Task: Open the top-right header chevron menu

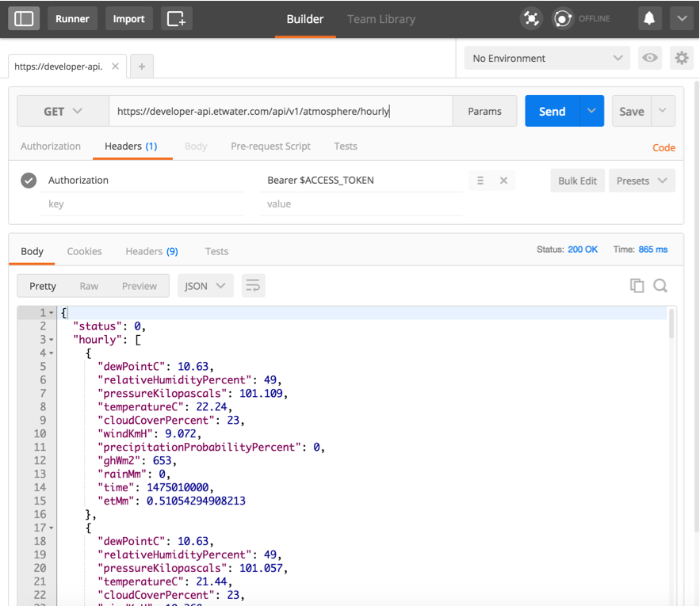Action: coord(682,19)
